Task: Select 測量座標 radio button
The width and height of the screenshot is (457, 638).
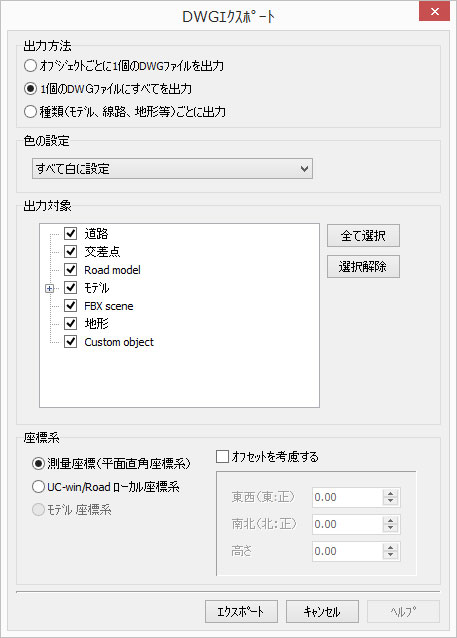Action: click(x=38, y=463)
